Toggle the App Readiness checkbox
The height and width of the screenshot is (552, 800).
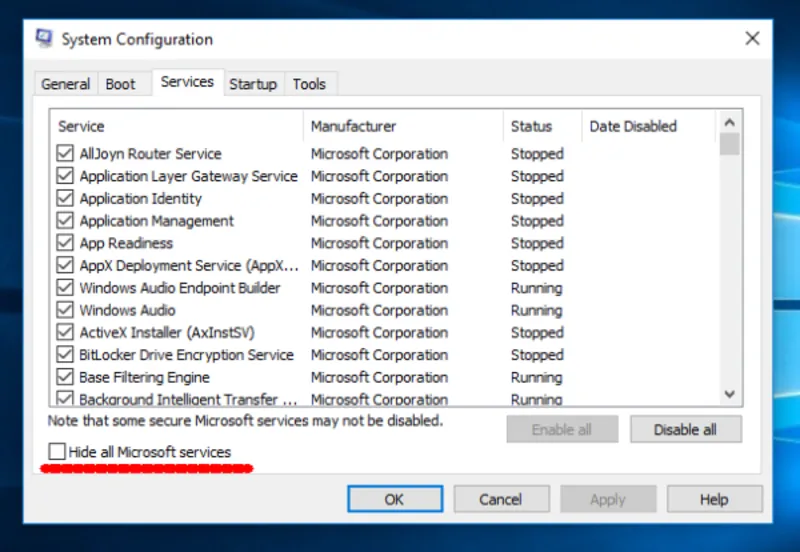65,243
